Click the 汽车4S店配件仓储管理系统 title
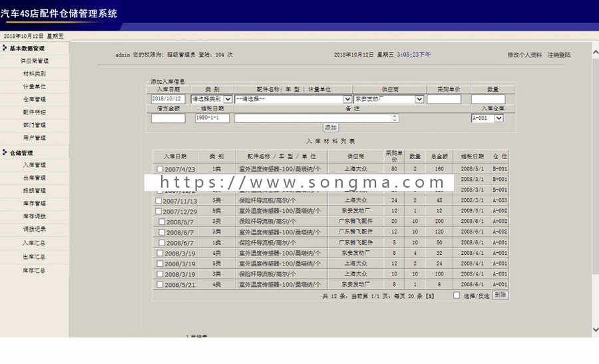The width and height of the screenshot is (599, 364). (59, 14)
